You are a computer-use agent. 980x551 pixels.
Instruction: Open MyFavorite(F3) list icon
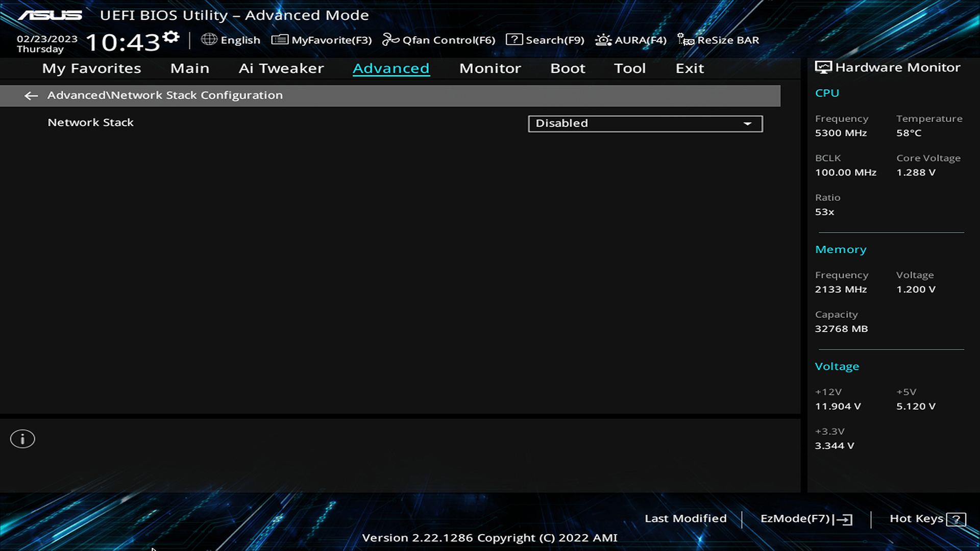coord(280,40)
